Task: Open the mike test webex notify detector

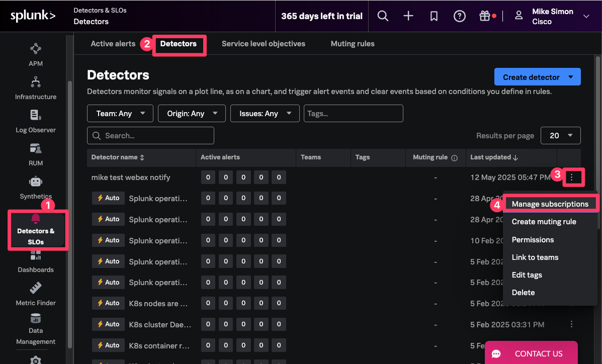Action: [x=131, y=177]
